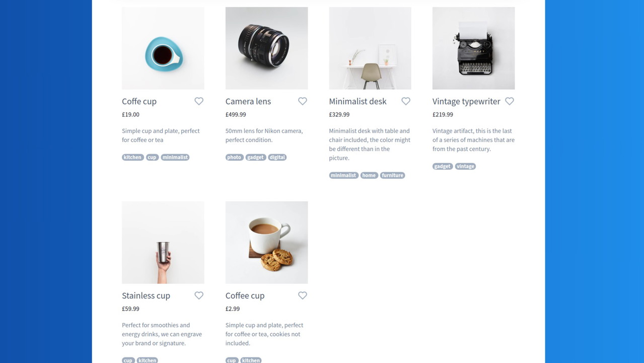Open the Vintage typewriter title link
Screen dimensions: 644x363
tap(466, 101)
